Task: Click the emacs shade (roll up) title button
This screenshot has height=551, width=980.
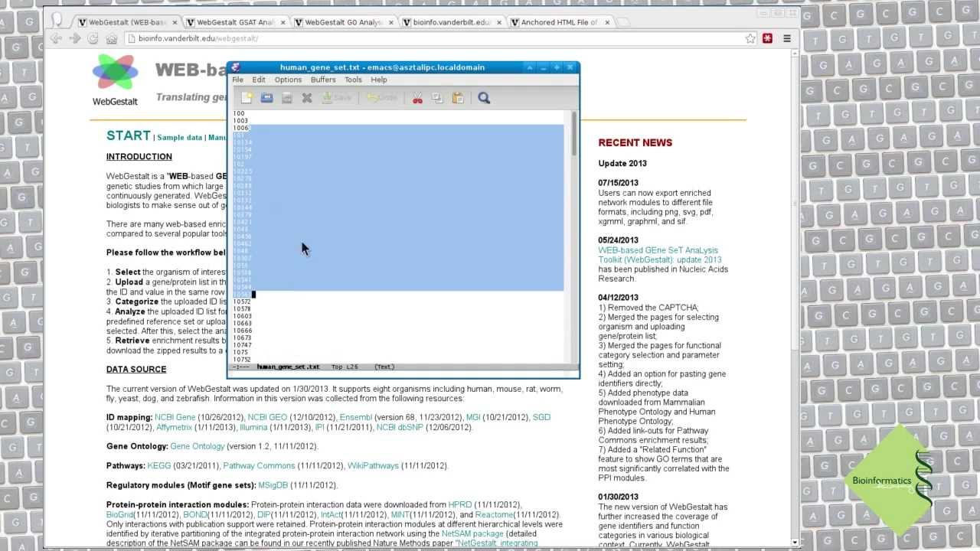Action: pyautogui.click(x=529, y=67)
